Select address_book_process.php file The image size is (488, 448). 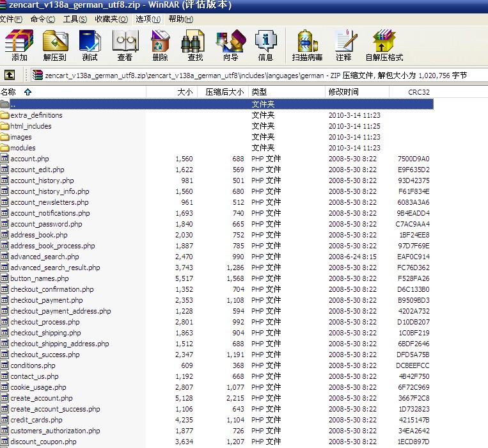point(52,246)
